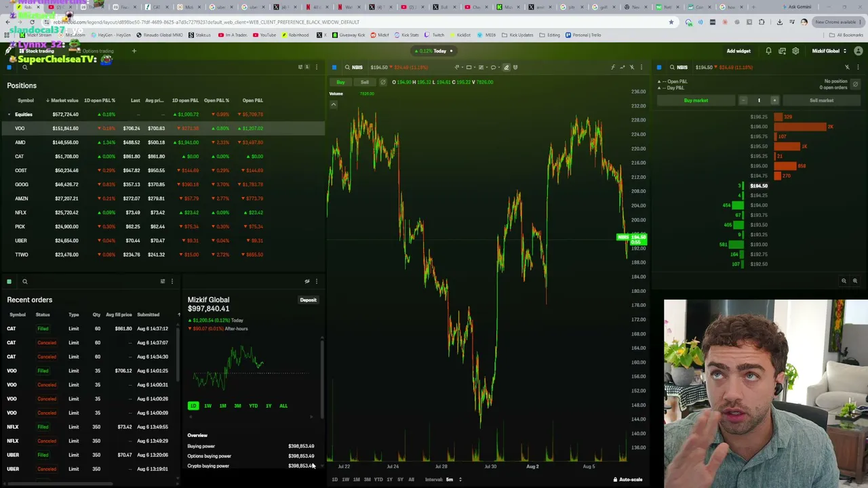This screenshot has height=488, width=868.
Task: Select 1D range on account chart
Action: coord(193,406)
